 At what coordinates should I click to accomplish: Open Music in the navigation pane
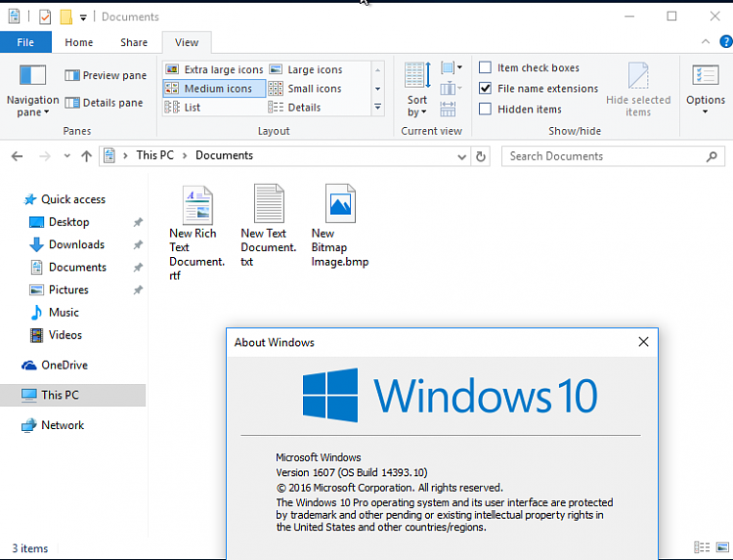point(54,313)
